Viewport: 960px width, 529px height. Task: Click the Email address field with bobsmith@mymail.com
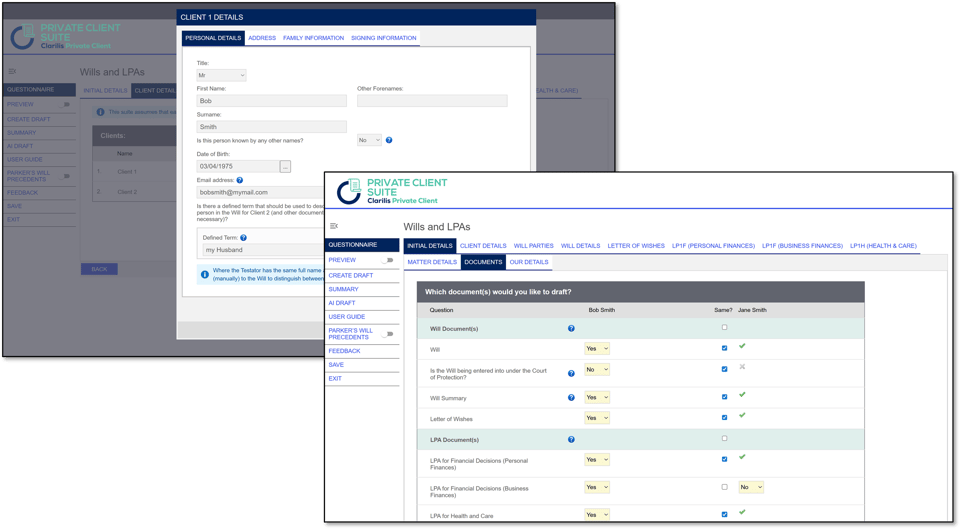(260, 192)
